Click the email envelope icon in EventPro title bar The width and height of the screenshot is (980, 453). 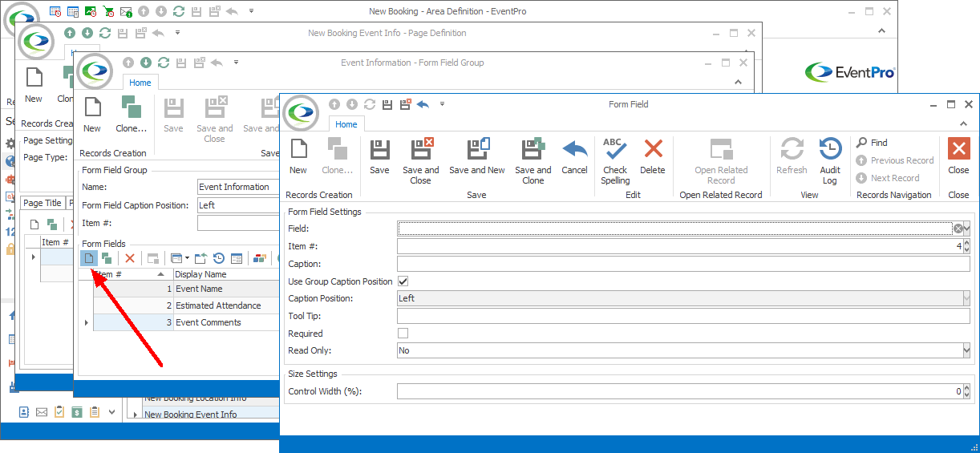click(x=126, y=11)
